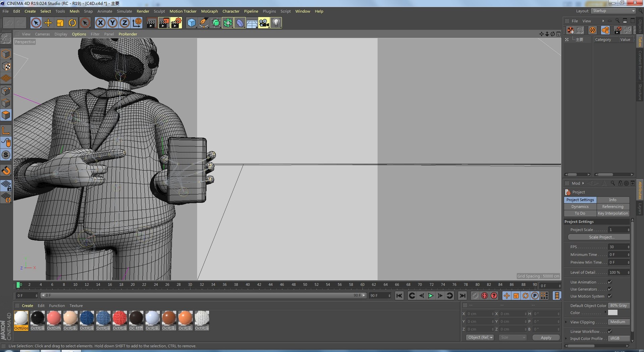Toggle Use Motion System checkbox
This screenshot has height=352, width=644.
610,296
